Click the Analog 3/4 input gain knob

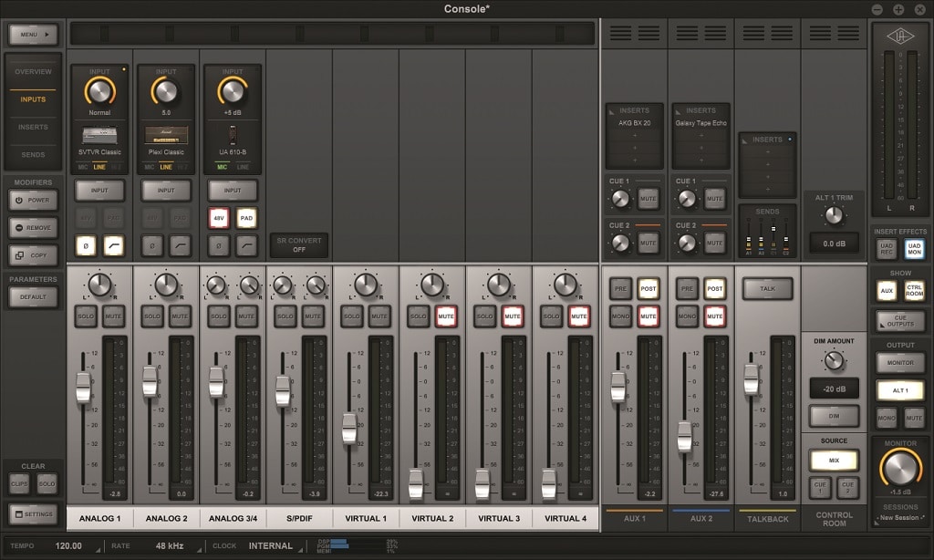pos(233,91)
